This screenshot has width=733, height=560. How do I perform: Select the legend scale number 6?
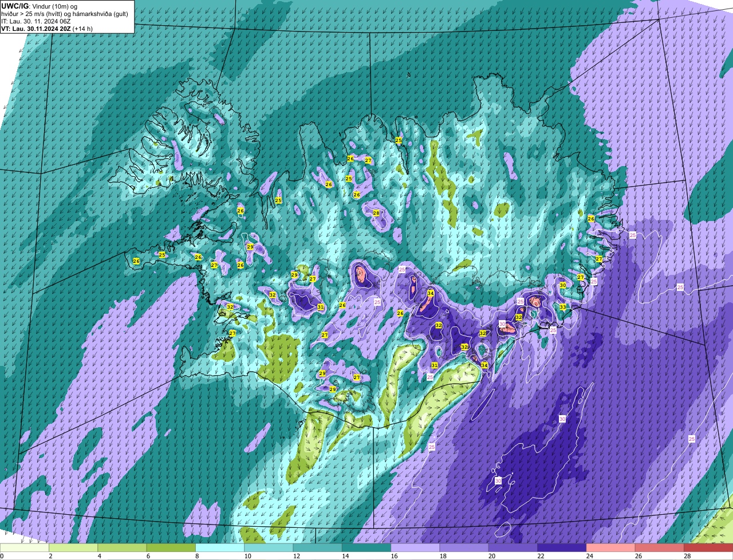click(x=148, y=556)
